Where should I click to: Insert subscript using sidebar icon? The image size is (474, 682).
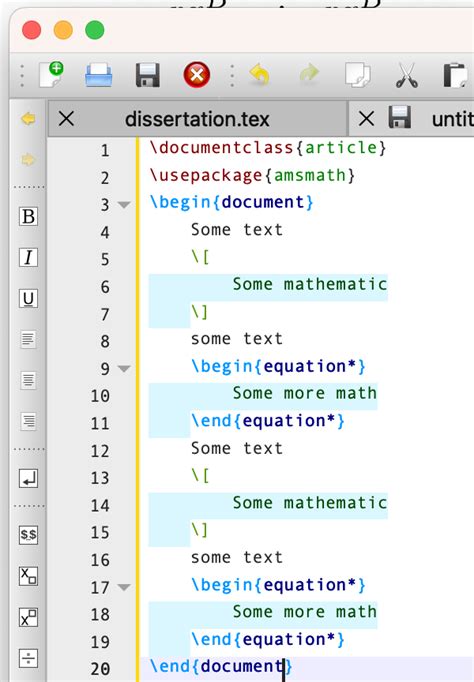pyautogui.click(x=28, y=576)
